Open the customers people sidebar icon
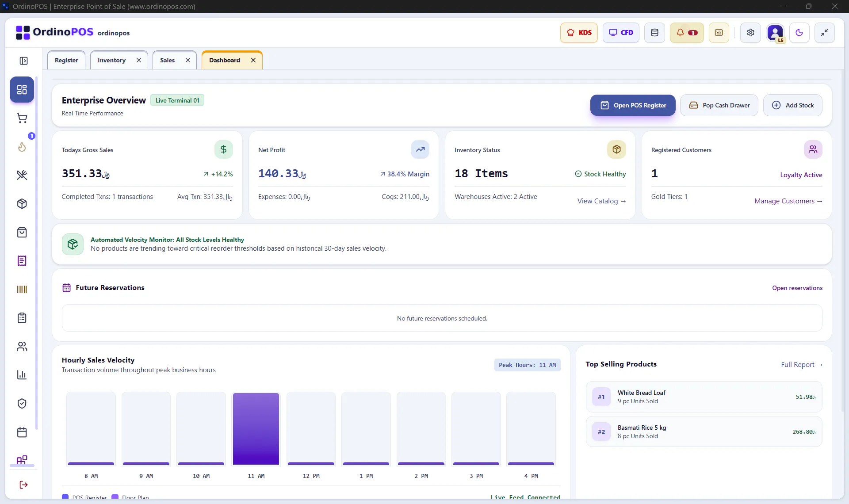This screenshot has height=504, width=849. (22, 346)
